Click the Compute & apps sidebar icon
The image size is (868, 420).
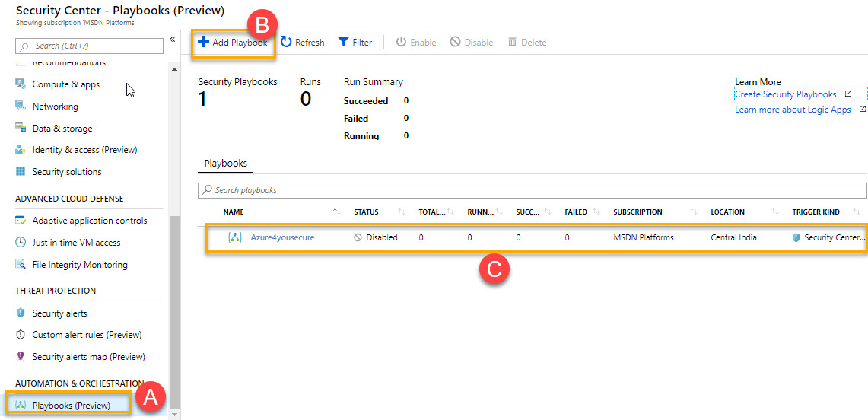pyautogui.click(x=21, y=84)
